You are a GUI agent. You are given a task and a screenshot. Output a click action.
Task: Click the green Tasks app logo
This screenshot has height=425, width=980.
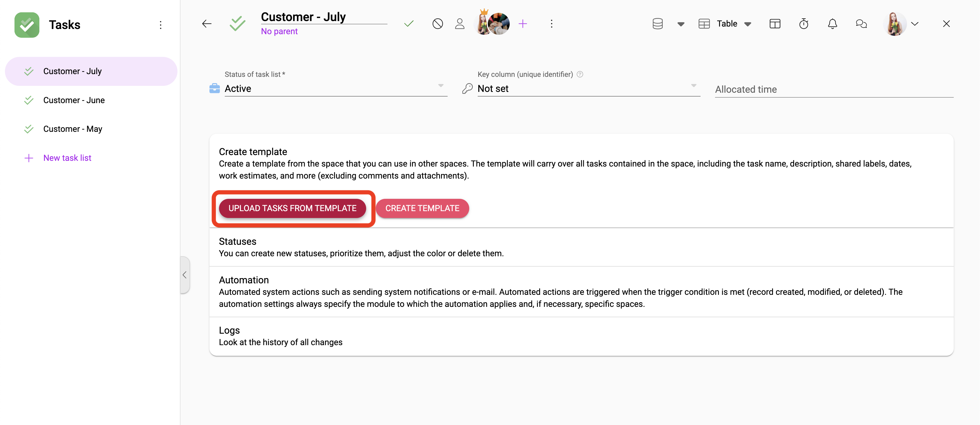pyautogui.click(x=27, y=25)
